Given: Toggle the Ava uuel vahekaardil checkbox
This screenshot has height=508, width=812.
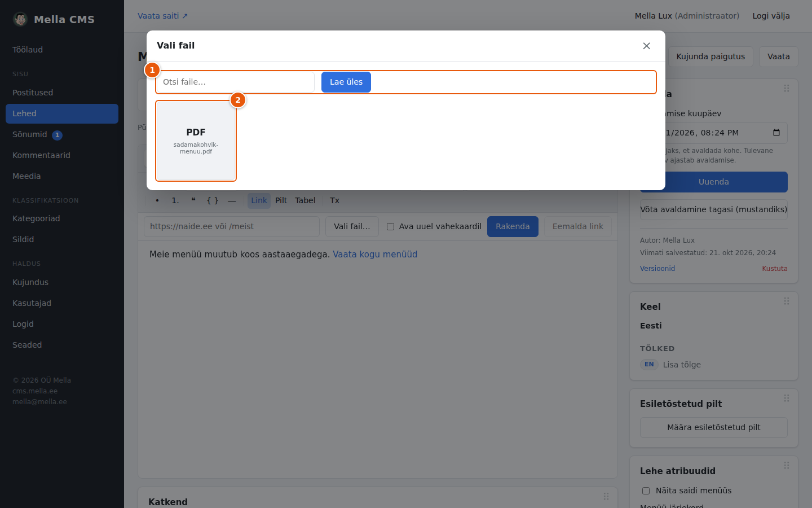Looking at the screenshot, I should [390, 227].
